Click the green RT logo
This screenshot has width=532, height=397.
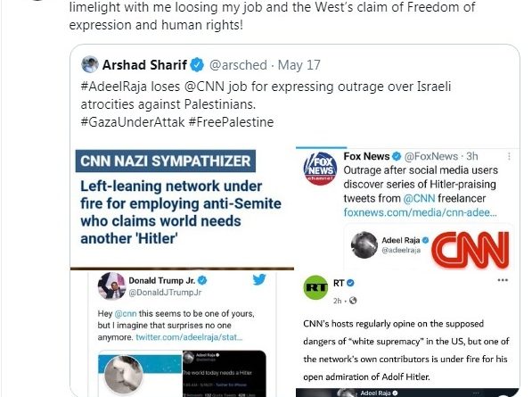pos(315,287)
